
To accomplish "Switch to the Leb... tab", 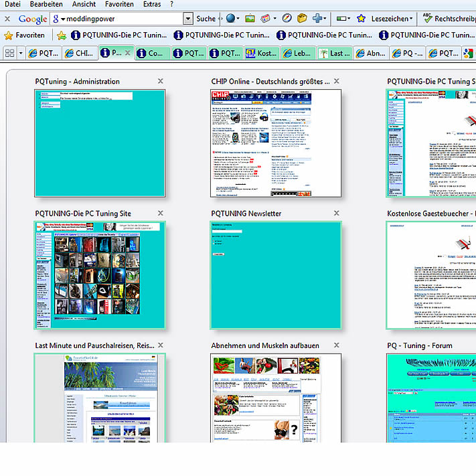I will click(x=298, y=54).
